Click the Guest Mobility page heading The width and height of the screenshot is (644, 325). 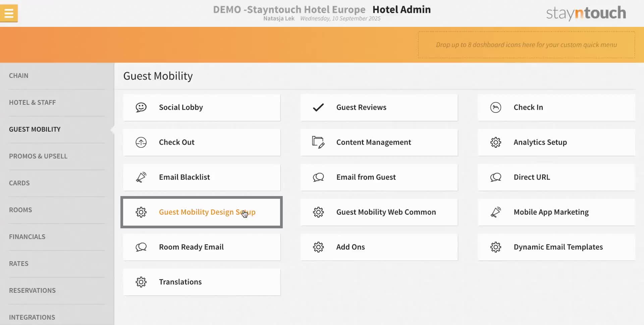click(x=158, y=76)
